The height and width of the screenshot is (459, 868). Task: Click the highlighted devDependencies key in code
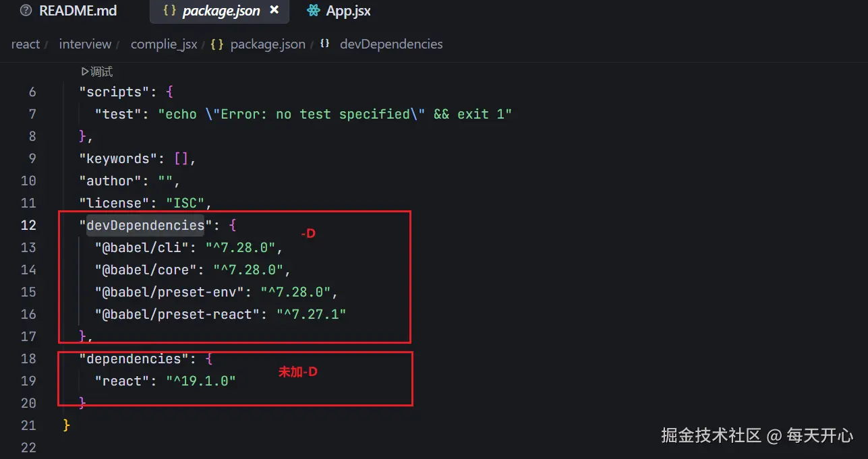145,225
